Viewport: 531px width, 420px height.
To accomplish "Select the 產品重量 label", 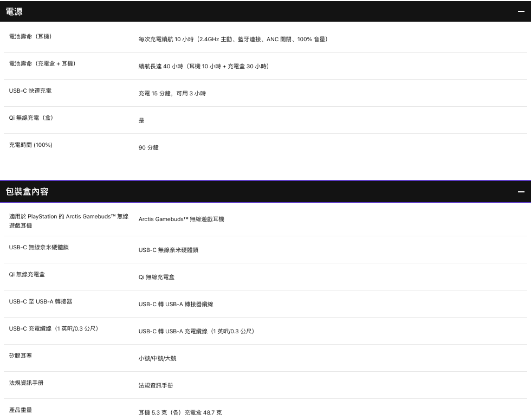I will (21, 410).
